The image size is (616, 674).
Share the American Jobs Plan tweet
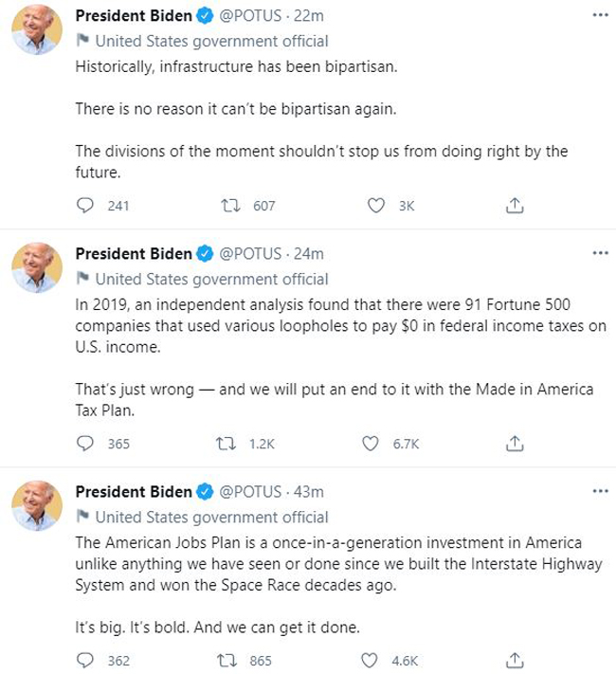515,660
